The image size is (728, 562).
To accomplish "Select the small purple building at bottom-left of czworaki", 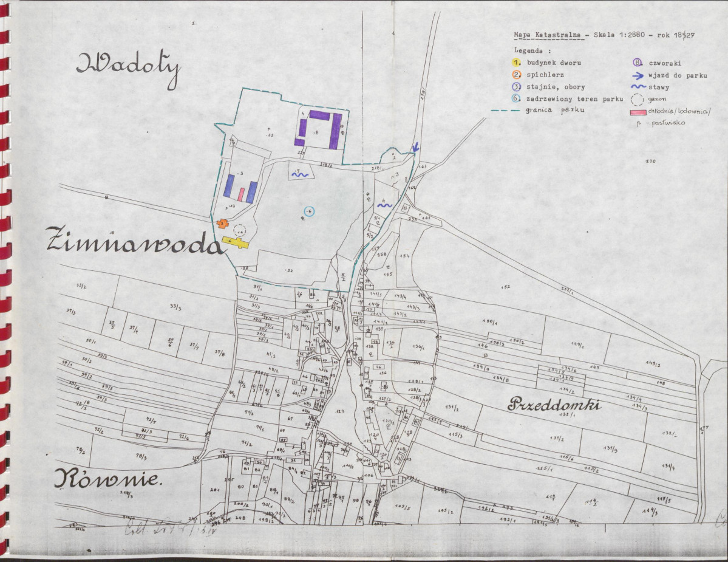I will coord(299,142).
